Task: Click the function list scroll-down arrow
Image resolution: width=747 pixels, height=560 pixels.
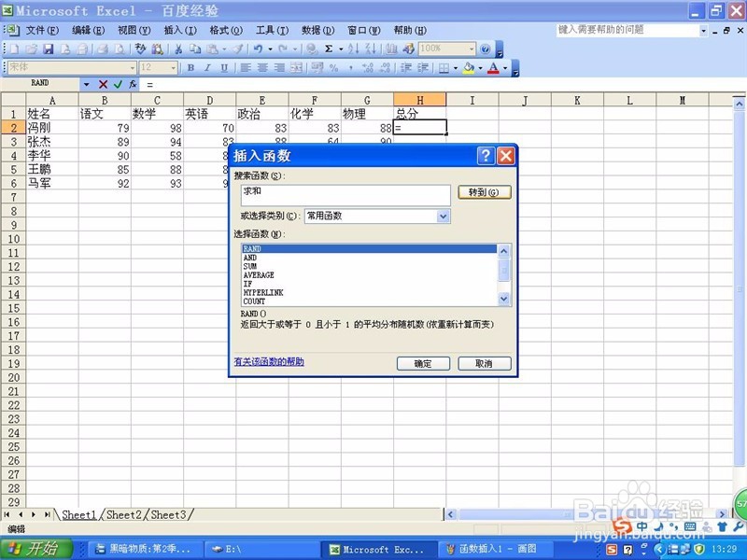Action: [503, 299]
